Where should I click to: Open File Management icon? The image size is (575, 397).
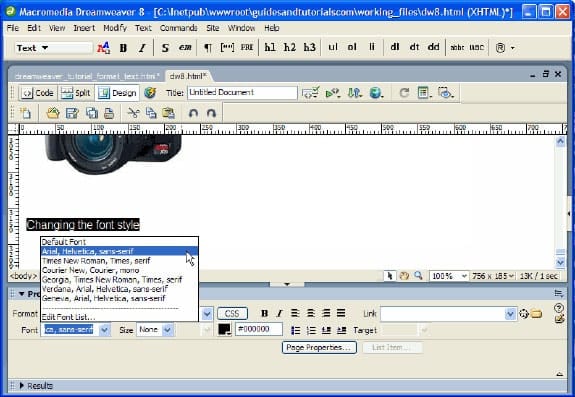[355, 93]
